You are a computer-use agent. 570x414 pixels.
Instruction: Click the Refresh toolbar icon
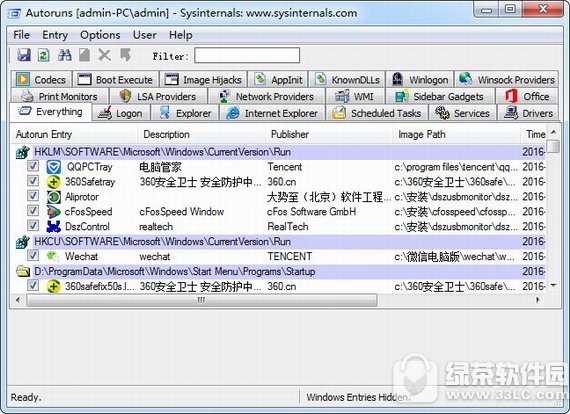tap(44, 55)
